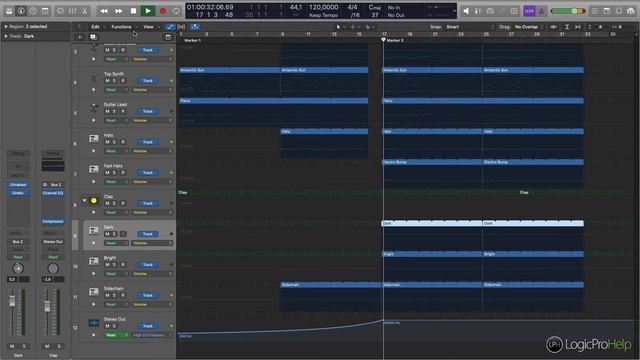Open Dark track Read automation mode dropdown

pyautogui.click(x=117, y=243)
